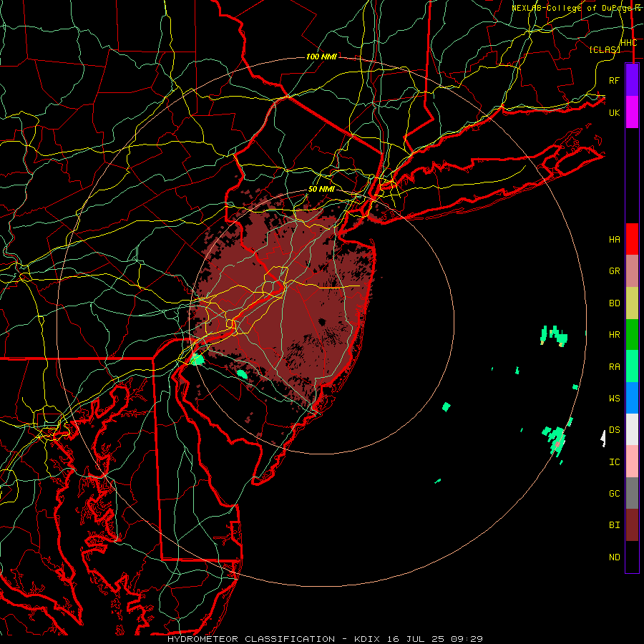The width and height of the screenshot is (644, 644).
Task: Click the "IC" legend label
Action: tap(614, 462)
